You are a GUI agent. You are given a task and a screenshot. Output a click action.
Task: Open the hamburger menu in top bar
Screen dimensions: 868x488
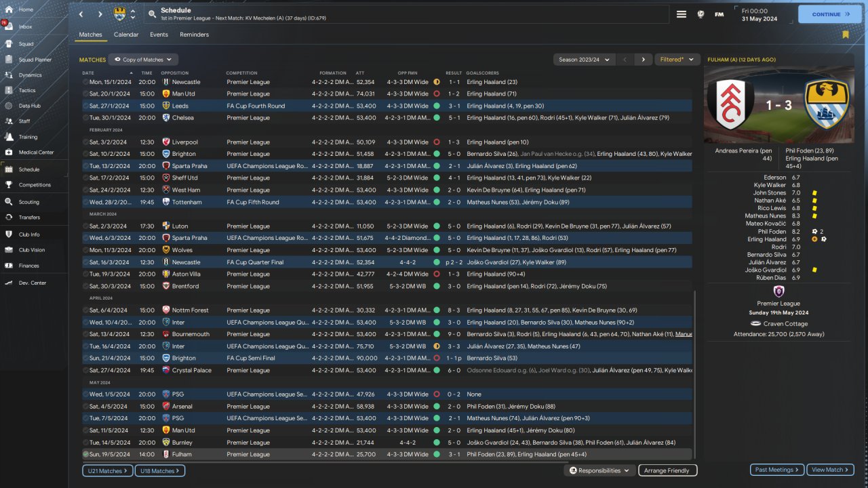pyautogui.click(x=682, y=14)
